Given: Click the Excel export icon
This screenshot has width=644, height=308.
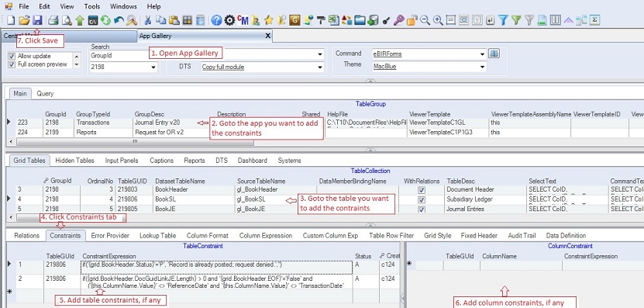Looking at the screenshot, I should click(333, 20).
